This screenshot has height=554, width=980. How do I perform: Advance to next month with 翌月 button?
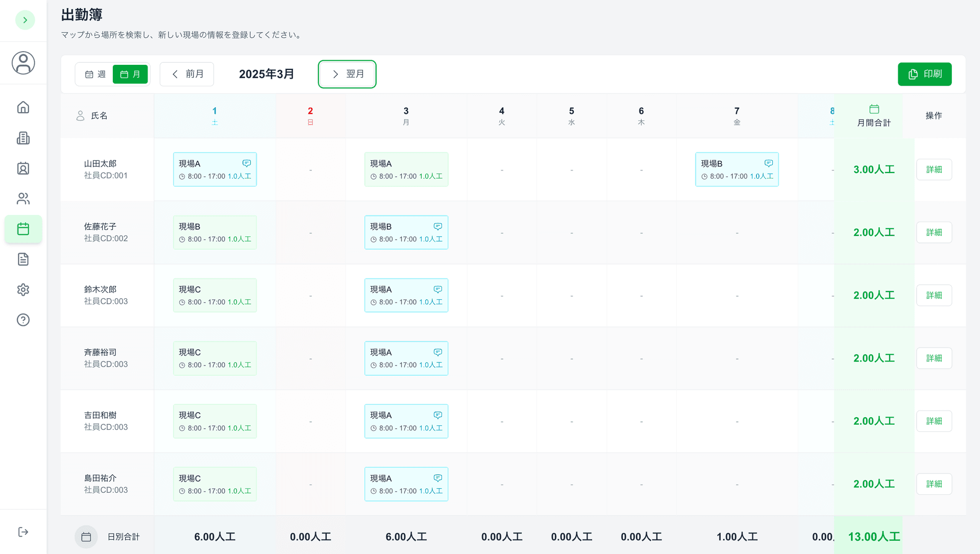coord(347,75)
